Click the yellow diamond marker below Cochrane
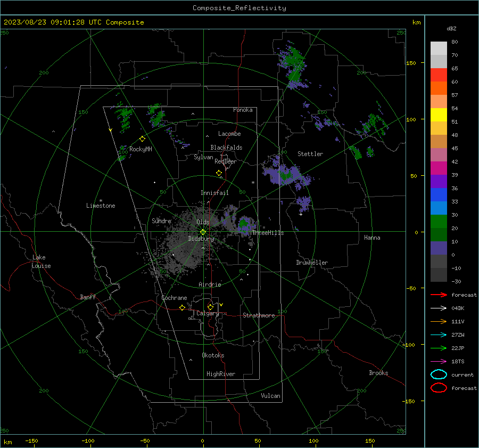479x448 pixels. pos(182,307)
